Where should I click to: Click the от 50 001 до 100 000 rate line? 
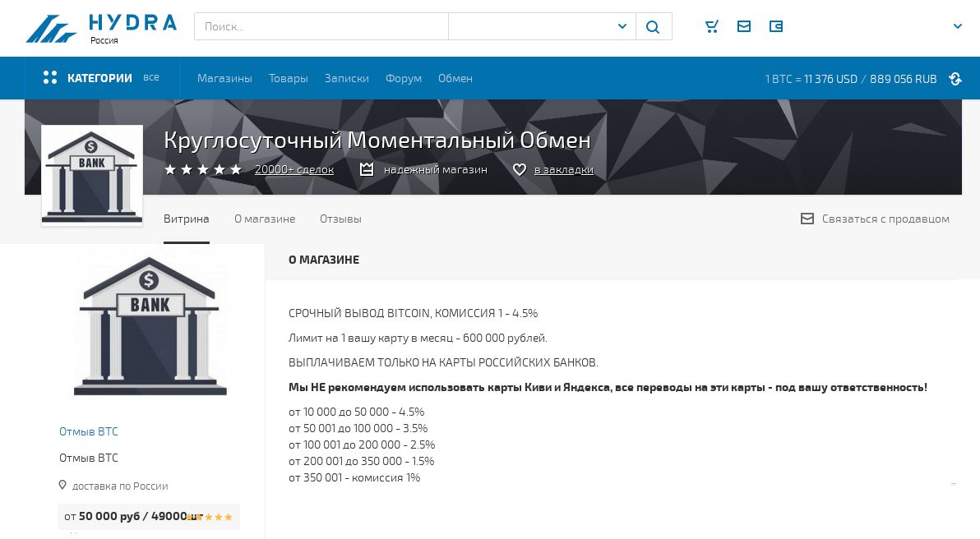click(x=358, y=428)
